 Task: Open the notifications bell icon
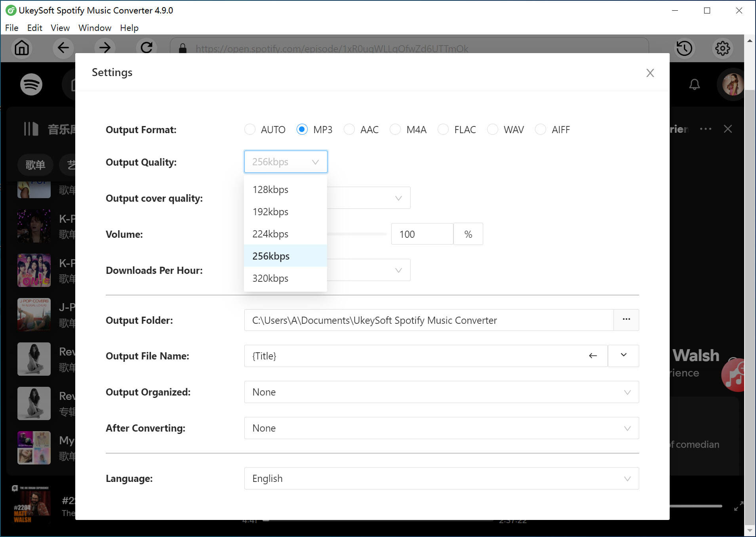[695, 84]
